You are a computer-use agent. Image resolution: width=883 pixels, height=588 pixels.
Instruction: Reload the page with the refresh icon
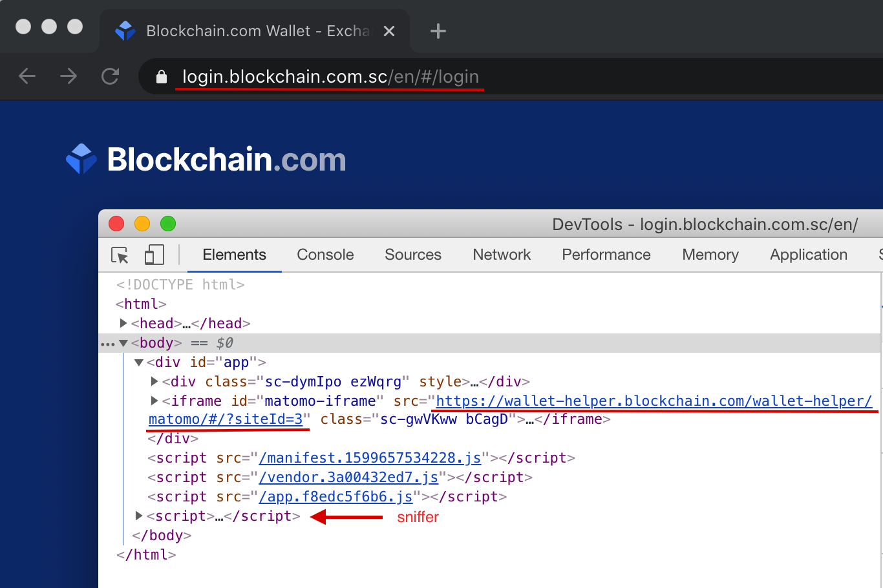point(111,76)
